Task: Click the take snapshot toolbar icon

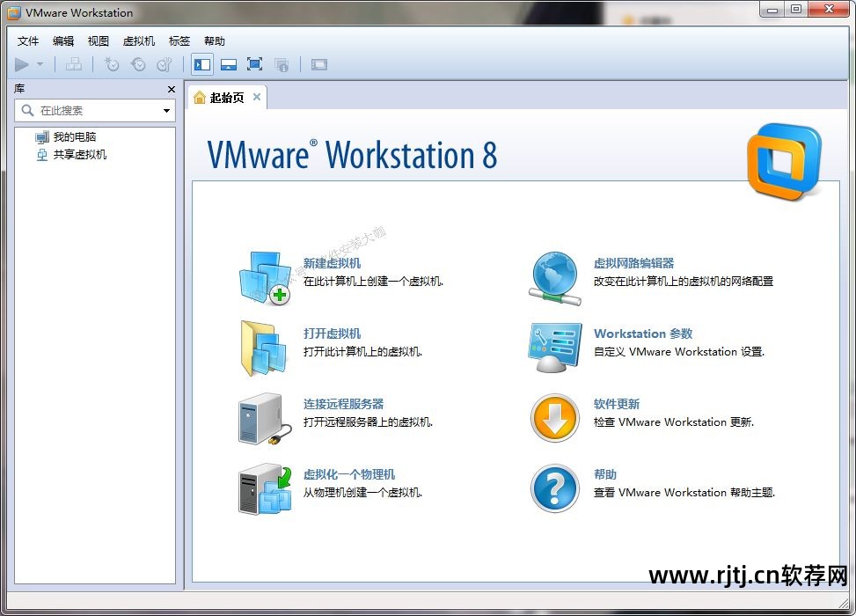Action: [112, 65]
